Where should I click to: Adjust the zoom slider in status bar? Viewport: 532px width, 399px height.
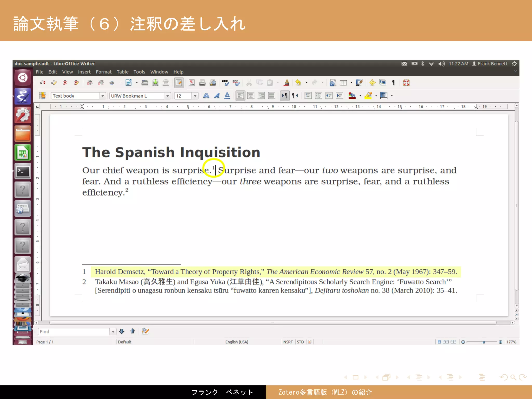click(483, 342)
